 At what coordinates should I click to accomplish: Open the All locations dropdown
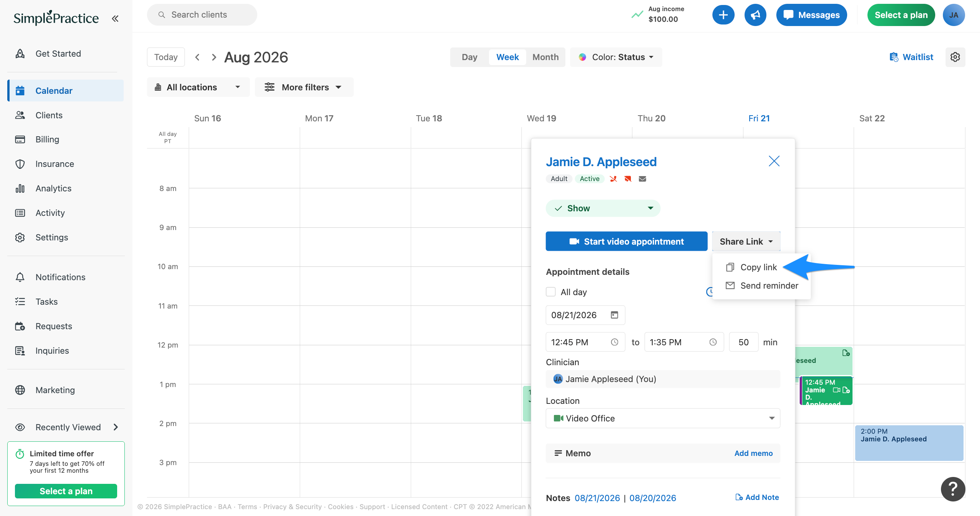(x=198, y=87)
